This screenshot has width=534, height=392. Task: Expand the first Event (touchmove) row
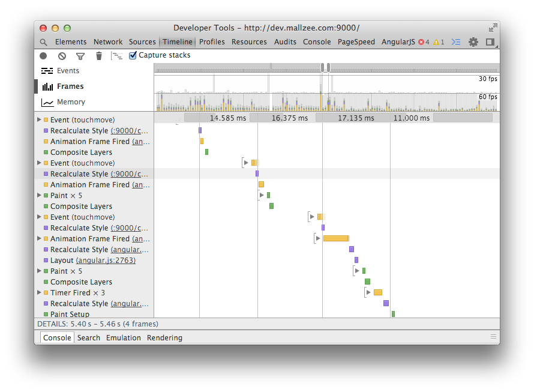click(x=39, y=119)
